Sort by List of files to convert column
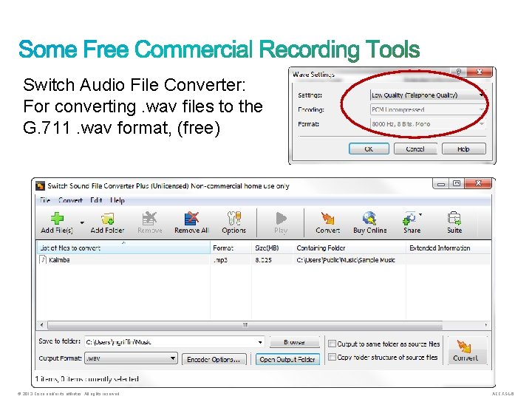 pos(123,248)
